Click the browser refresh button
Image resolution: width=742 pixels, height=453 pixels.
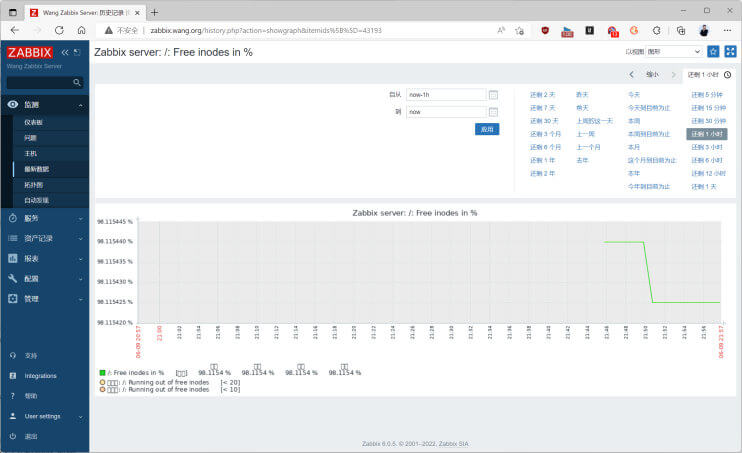click(x=59, y=30)
